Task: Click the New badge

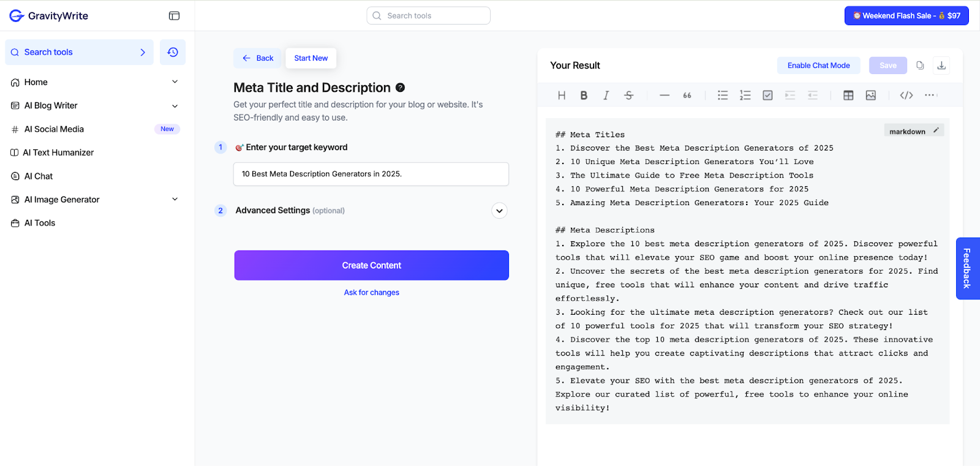Action: 167,129
